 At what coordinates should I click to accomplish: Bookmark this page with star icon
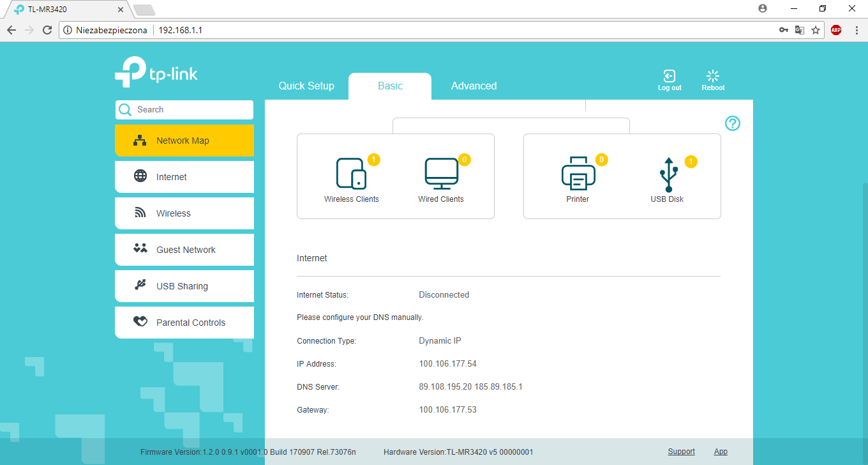click(x=816, y=30)
